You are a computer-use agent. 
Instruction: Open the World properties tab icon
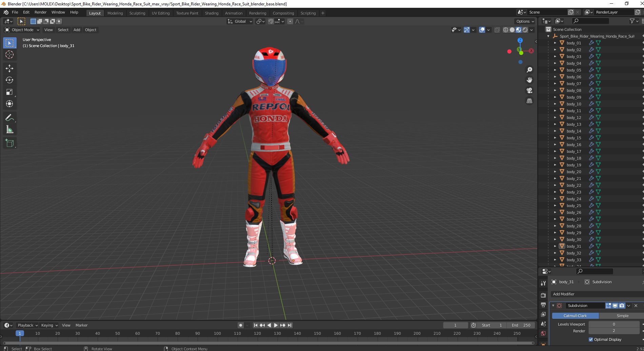[543, 333]
